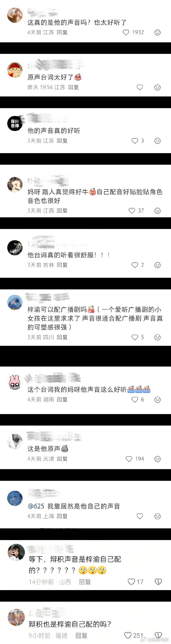Tap the dislike face on 1932-like comment
This screenshot has width=171, height=644.
click(x=157, y=32)
